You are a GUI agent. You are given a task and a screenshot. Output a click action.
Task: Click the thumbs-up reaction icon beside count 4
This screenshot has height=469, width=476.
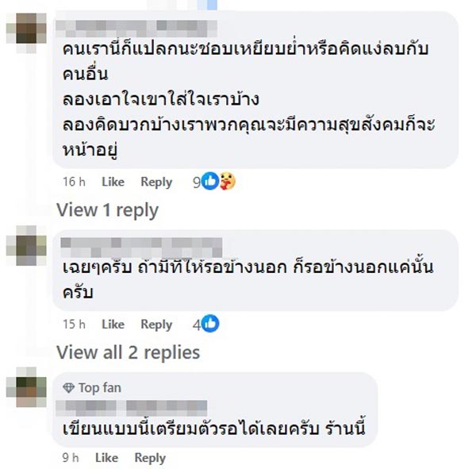[x=210, y=323]
